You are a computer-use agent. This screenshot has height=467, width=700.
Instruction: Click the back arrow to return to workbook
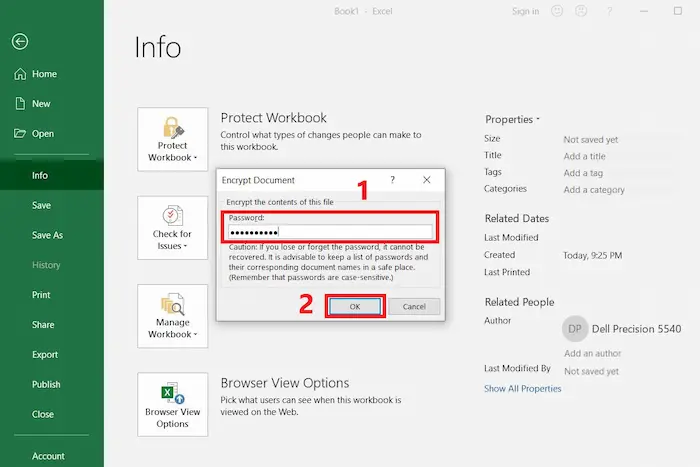click(x=20, y=42)
